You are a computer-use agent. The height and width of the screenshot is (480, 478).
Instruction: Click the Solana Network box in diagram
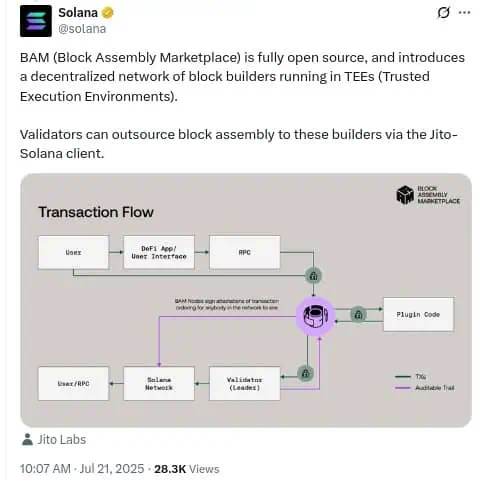[x=159, y=383]
